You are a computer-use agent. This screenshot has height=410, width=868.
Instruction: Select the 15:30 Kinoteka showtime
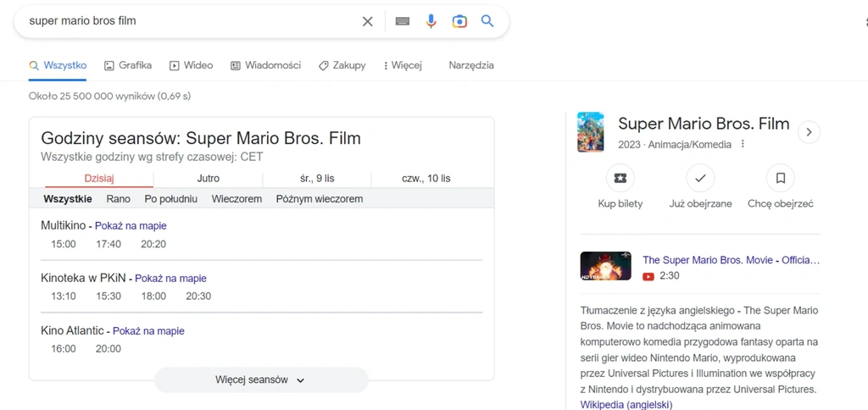(108, 296)
